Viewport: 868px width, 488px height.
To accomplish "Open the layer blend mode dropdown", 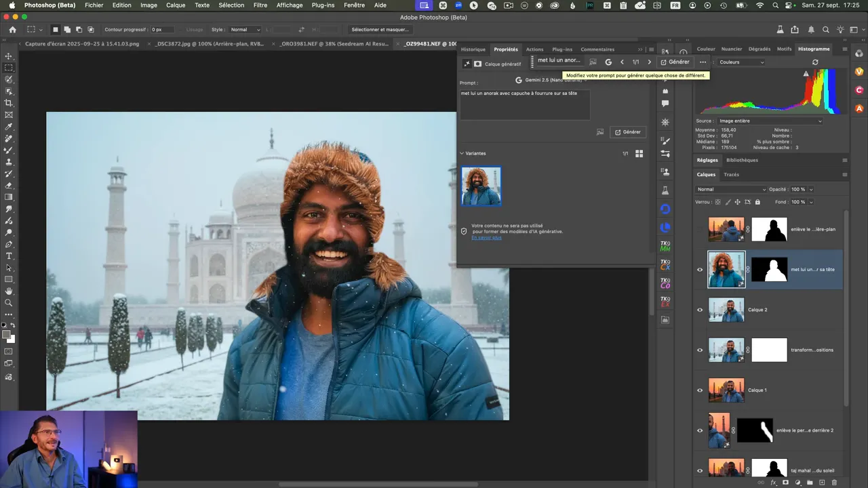I will click(x=731, y=189).
